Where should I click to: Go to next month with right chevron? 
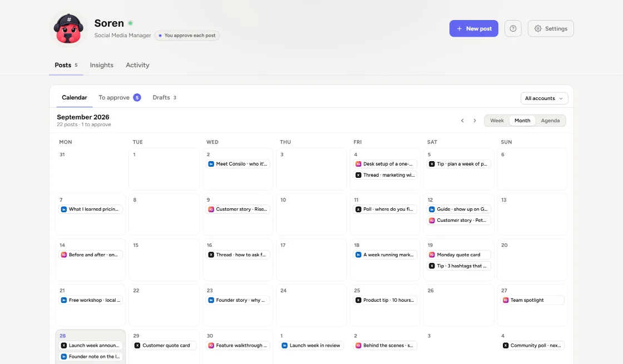(474, 121)
